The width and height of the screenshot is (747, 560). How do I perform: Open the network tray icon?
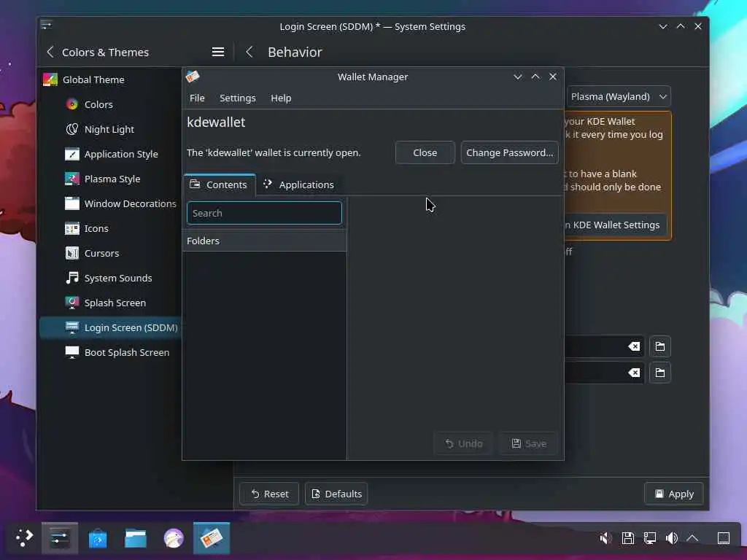tap(650, 538)
